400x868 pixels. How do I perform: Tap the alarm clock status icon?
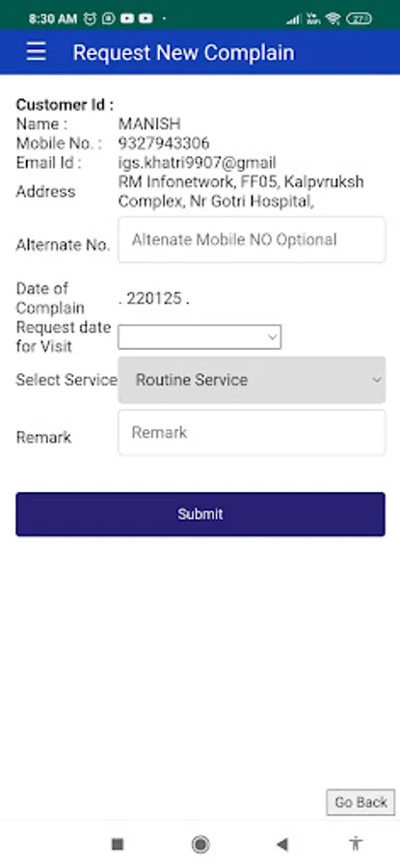90,19
